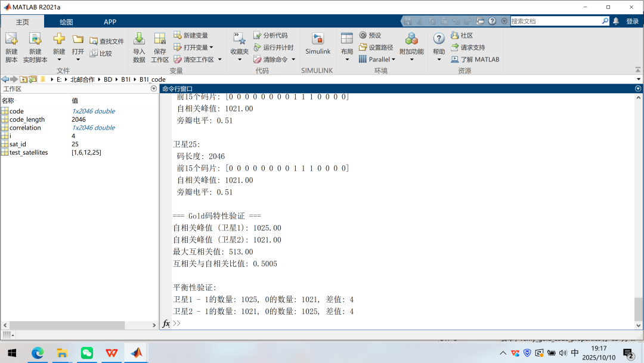Open WPS Office from taskbar
644x363 pixels.
[112, 353]
